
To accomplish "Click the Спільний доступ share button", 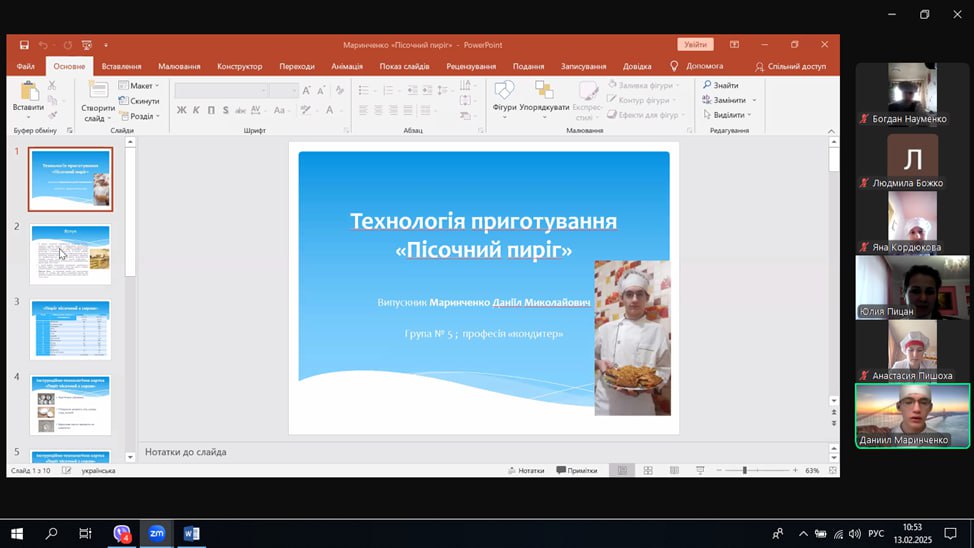I will (x=790, y=66).
